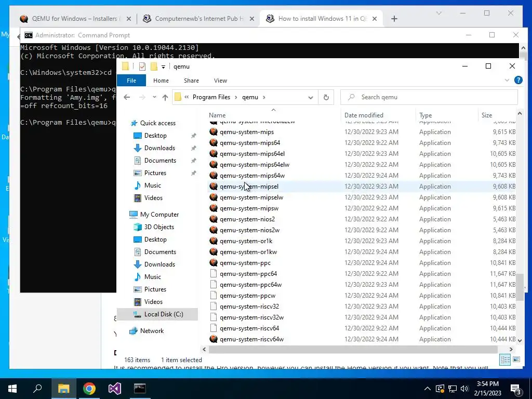Open My Computer in navigation pane
The height and width of the screenshot is (399, 532).
click(159, 215)
